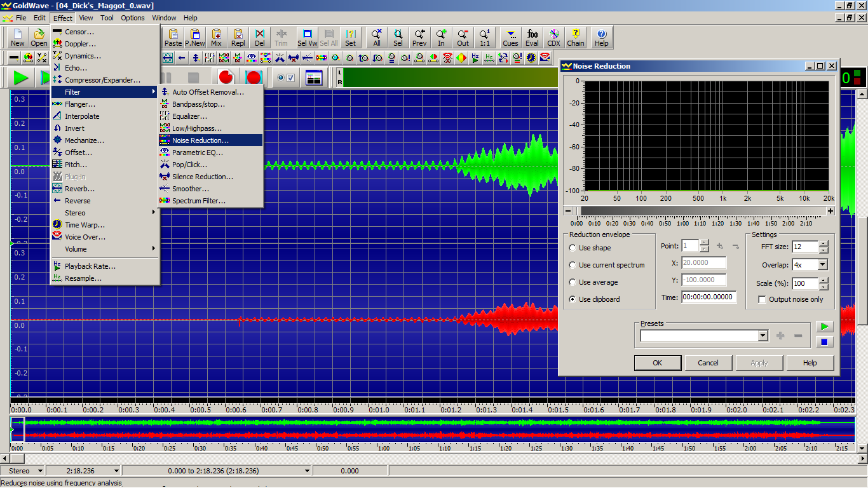This screenshot has width=868, height=488.
Task: Select the Use shape radio option
Action: point(573,248)
